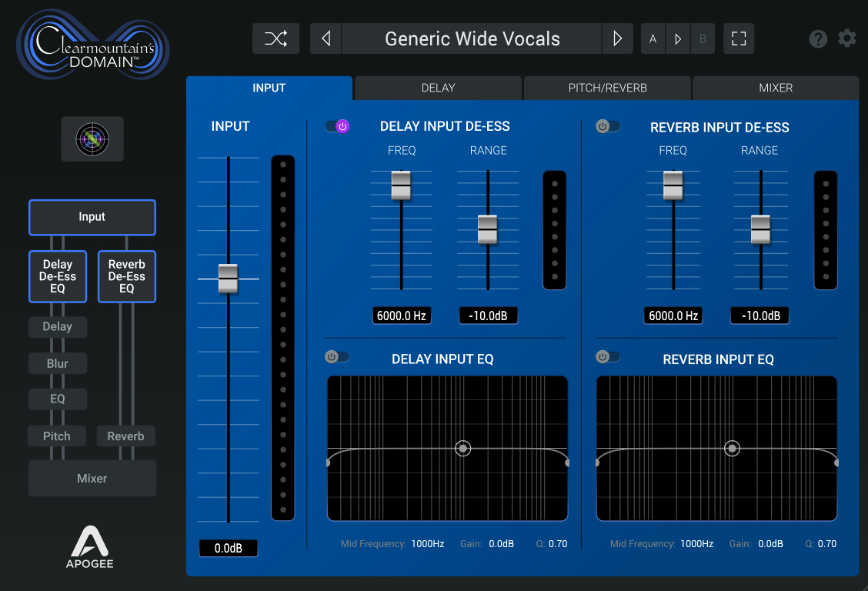
Task: Click Delay Input EQ mid band node
Action: [462, 448]
